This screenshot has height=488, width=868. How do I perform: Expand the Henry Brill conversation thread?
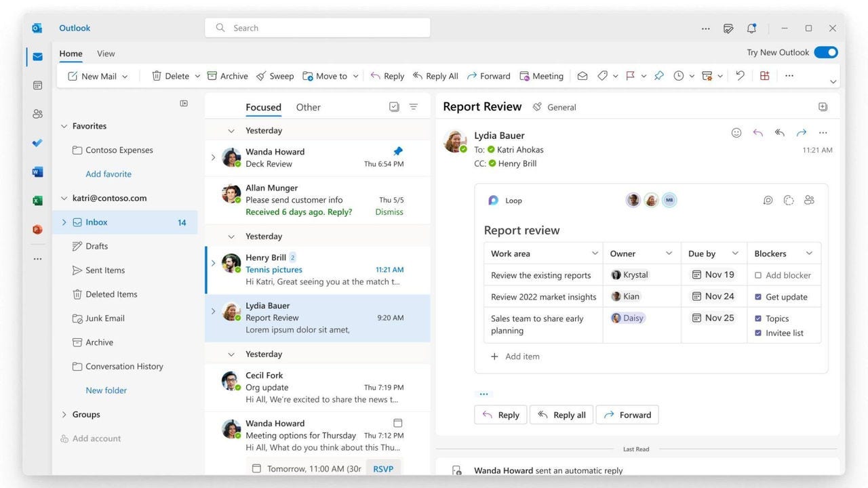(213, 264)
